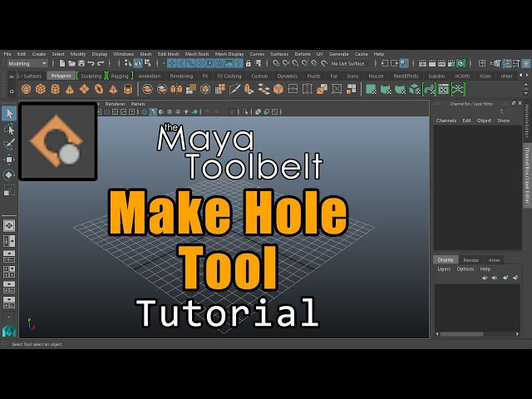Open the Show menu in Channel Box
The image size is (532, 399).
pyautogui.click(x=504, y=121)
